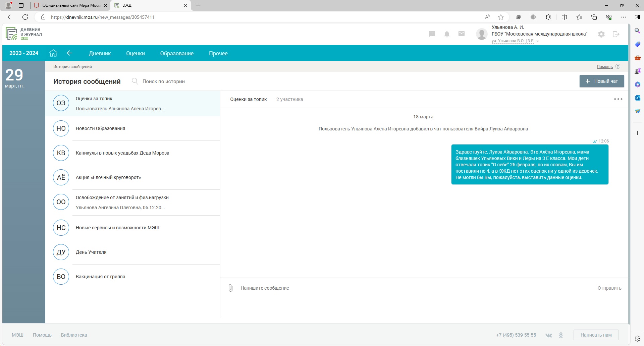Screen dimensions: 644x346
Task: Click the Отправить send button
Action: pos(609,288)
